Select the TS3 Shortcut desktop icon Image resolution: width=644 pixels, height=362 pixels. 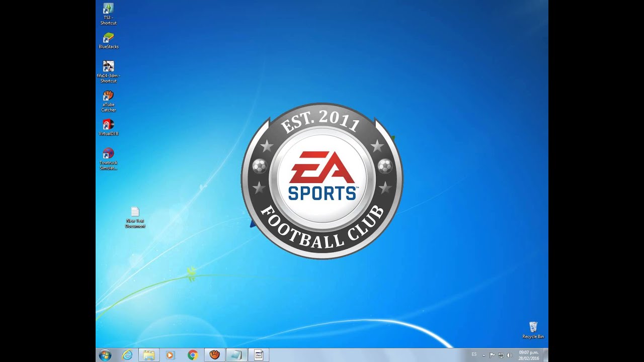(108, 14)
